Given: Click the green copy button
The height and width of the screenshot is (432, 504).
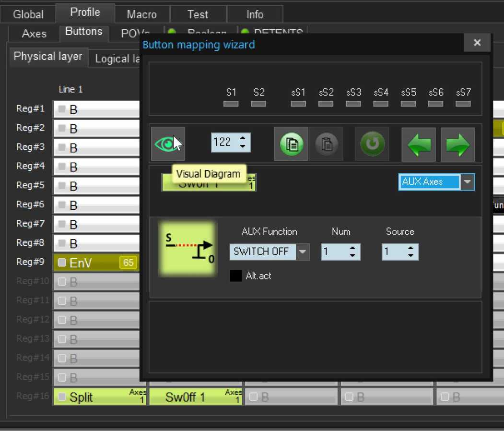Looking at the screenshot, I should point(291,144).
